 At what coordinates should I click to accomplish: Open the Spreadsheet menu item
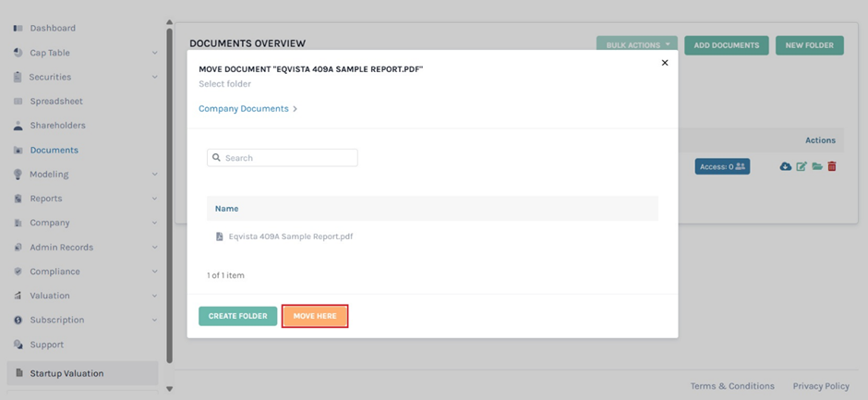coord(55,102)
